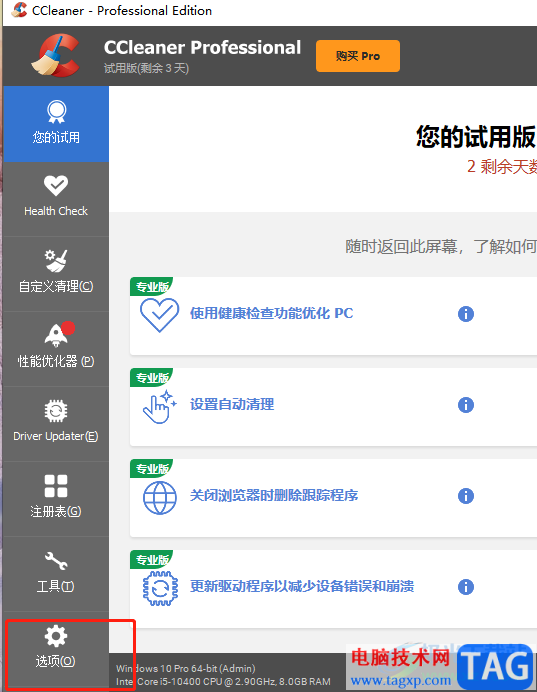Open 选项(O) in the sidebar
The image size is (537, 692).
click(56, 650)
